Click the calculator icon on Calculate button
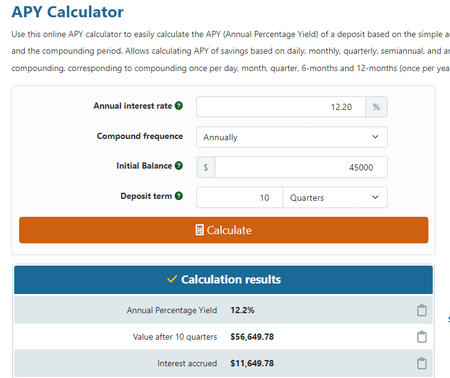This screenshot has height=378, width=450. pyautogui.click(x=199, y=230)
